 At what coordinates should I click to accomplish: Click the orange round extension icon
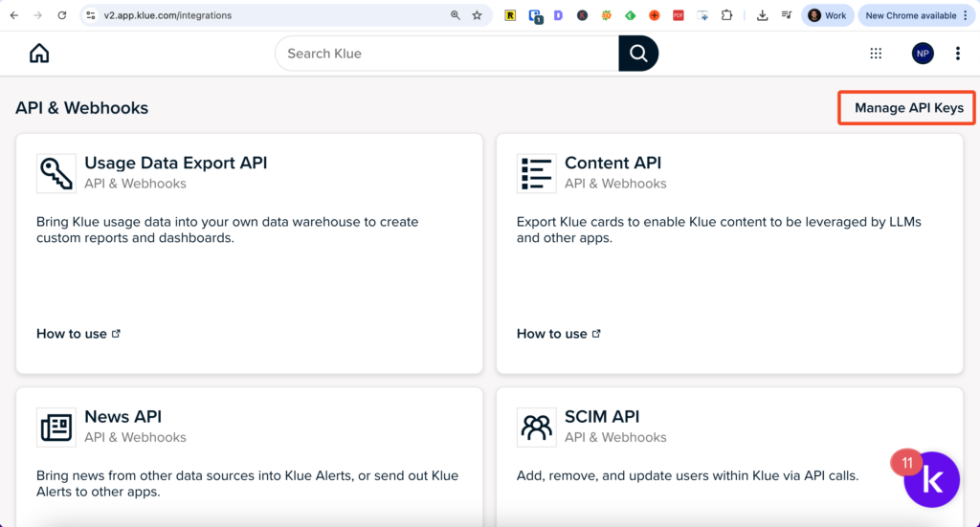tap(654, 15)
